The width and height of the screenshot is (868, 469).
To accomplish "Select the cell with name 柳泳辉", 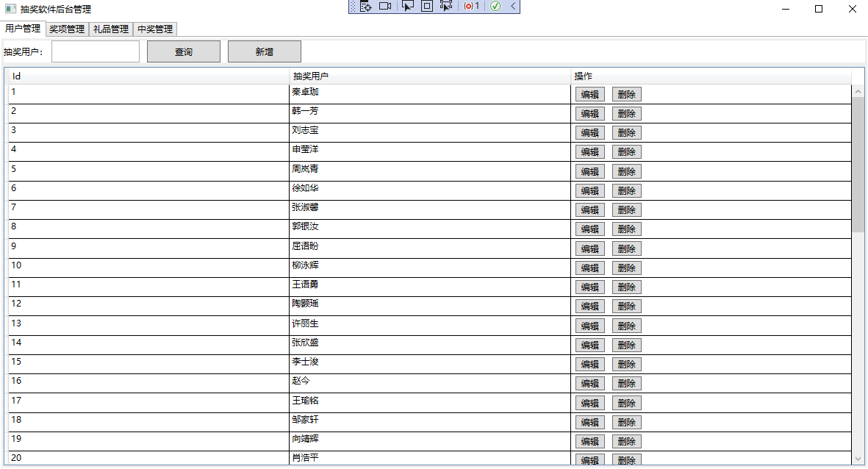I will point(429,268).
